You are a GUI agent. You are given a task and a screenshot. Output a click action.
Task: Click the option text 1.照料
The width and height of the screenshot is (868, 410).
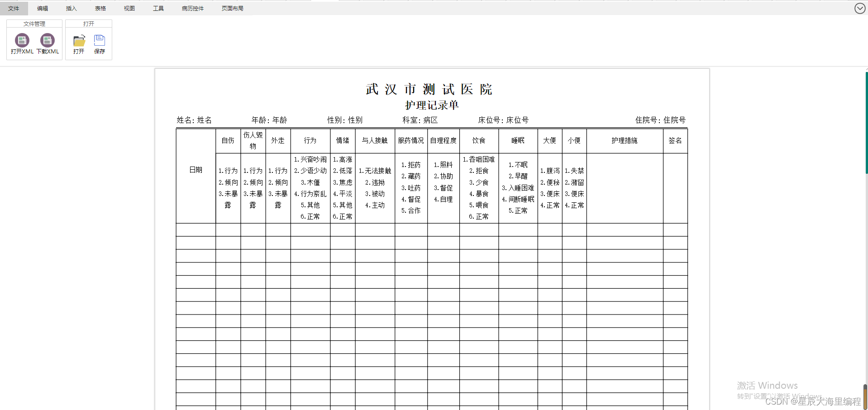click(x=444, y=165)
